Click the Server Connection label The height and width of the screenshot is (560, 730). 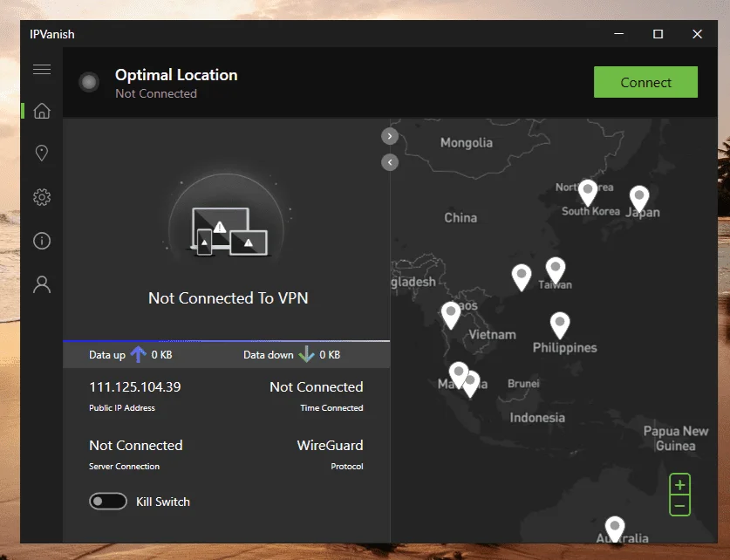[x=125, y=466]
